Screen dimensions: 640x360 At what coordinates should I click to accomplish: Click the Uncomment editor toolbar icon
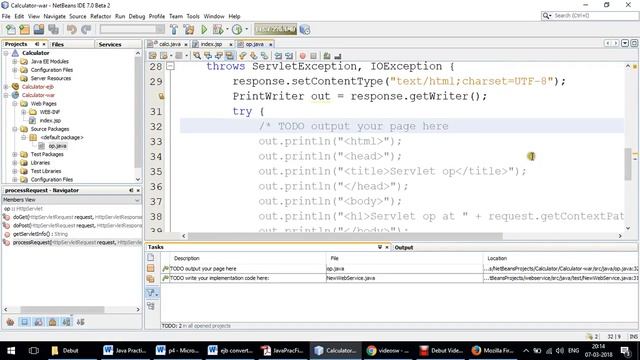338,56
